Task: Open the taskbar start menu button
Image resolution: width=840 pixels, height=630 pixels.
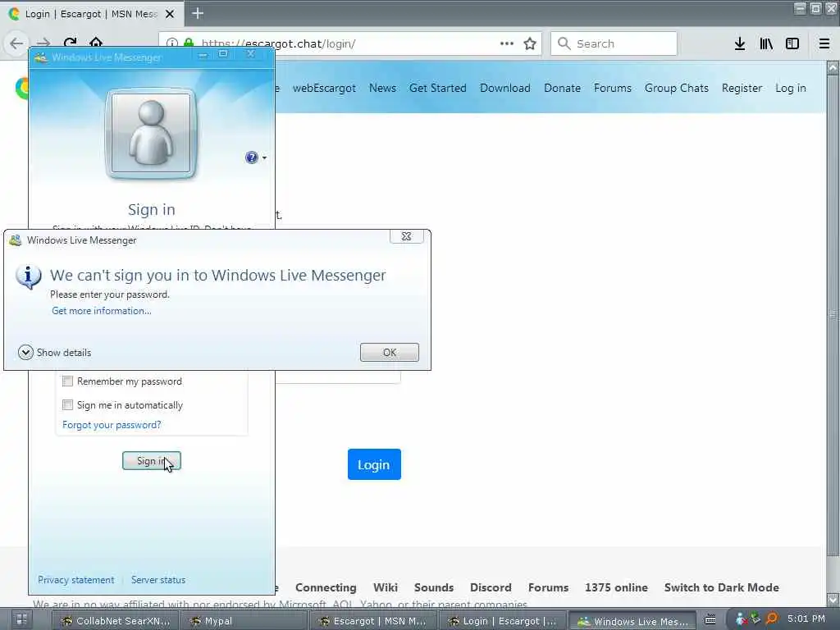Action: click(x=21, y=620)
